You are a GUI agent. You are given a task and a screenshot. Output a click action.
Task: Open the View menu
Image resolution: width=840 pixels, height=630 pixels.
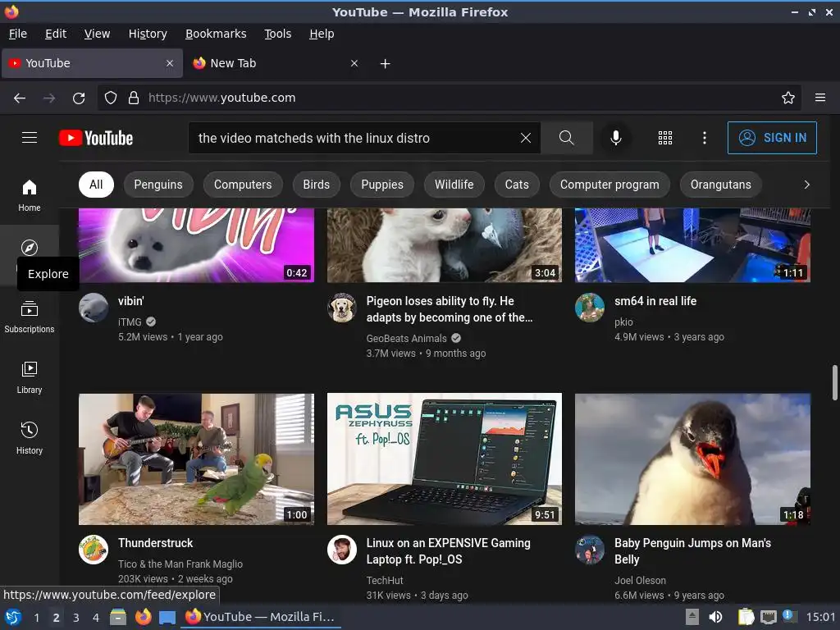(x=97, y=34)
